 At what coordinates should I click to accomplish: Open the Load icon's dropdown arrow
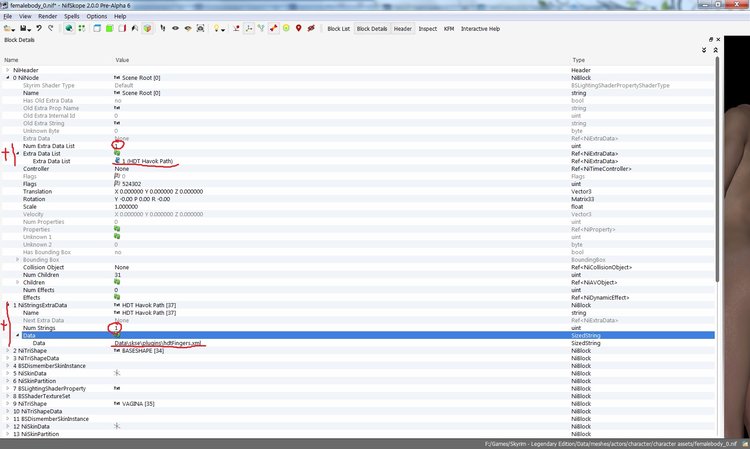(x=13, y=30)
